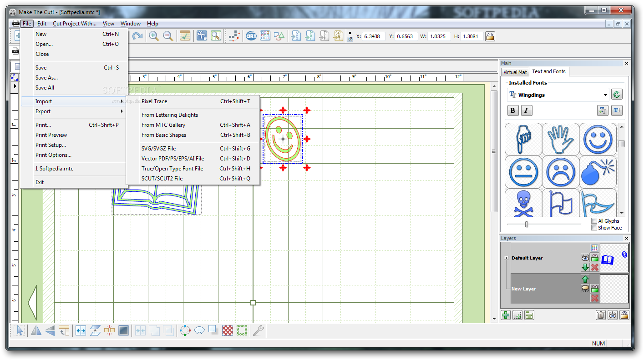Open the basic shapes toolbar icon

click(x=279, y=36)
